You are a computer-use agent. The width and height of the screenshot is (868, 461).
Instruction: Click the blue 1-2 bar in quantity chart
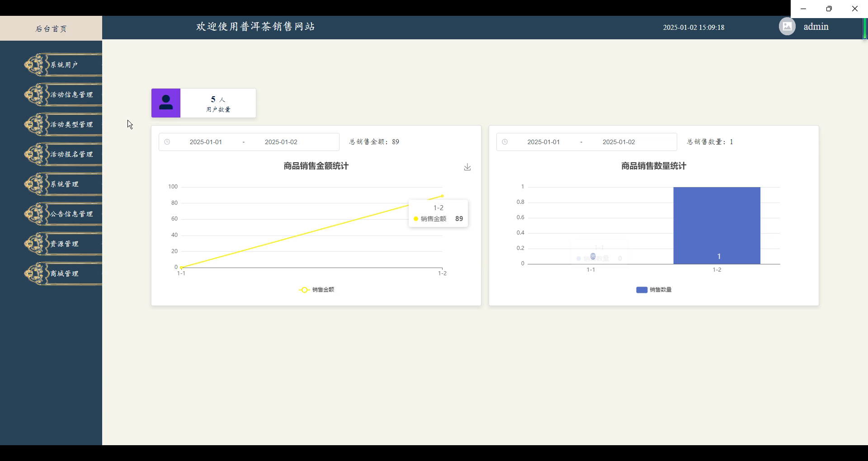[717, 226]
